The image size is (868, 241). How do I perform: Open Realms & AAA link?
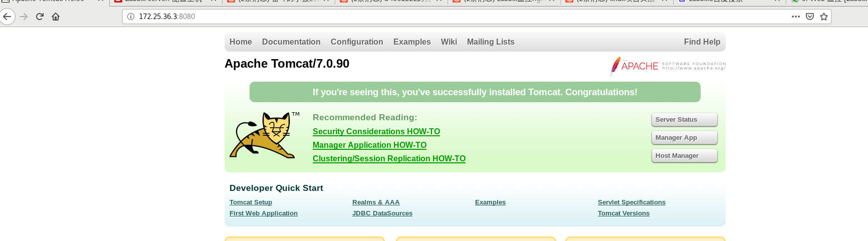(376, 202)
